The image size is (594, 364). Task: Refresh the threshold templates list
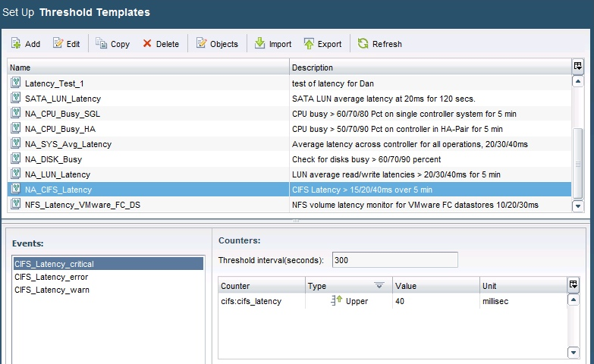tap(363, 44)
